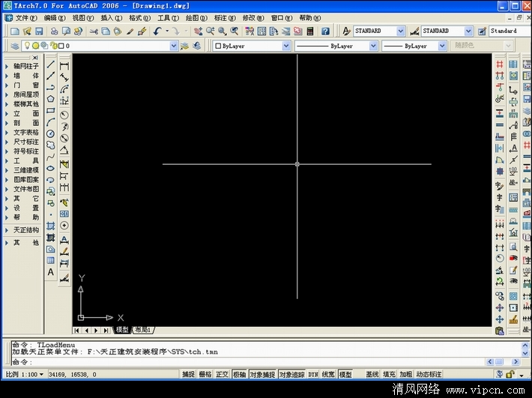
Task: Select the Multiline Text tool
Action: [x=50, y=272]
